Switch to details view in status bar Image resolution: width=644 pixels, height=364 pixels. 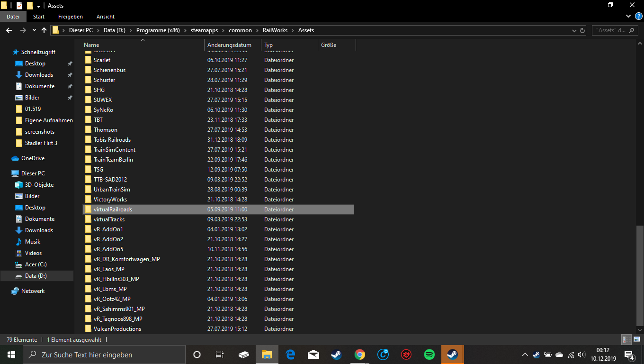(x=626, y=340)
